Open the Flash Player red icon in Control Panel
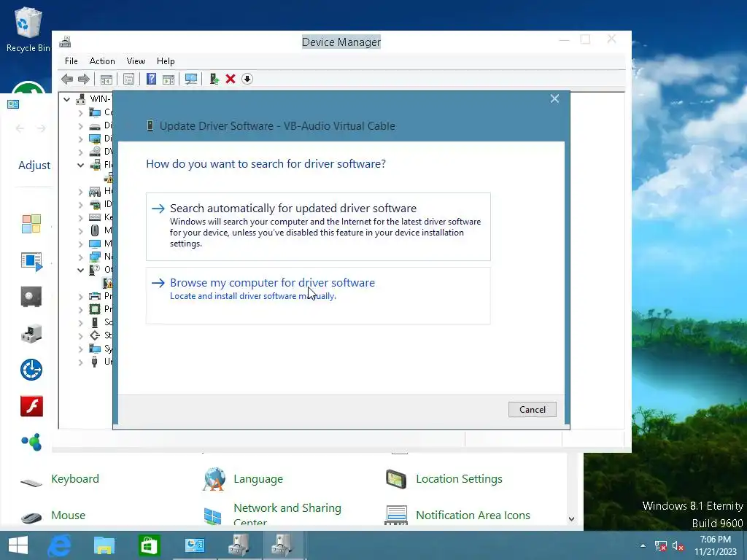This screenshot has width=747, height=560. point(31,406)
